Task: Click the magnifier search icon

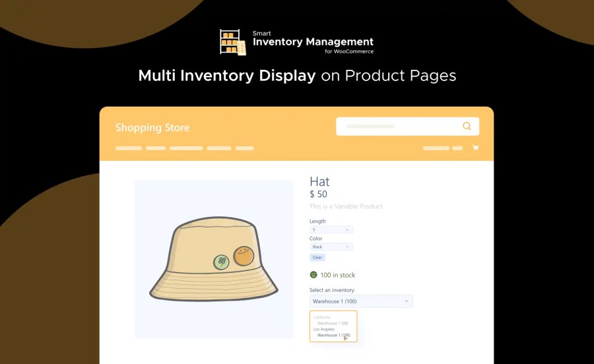Action: click(467, 126)
